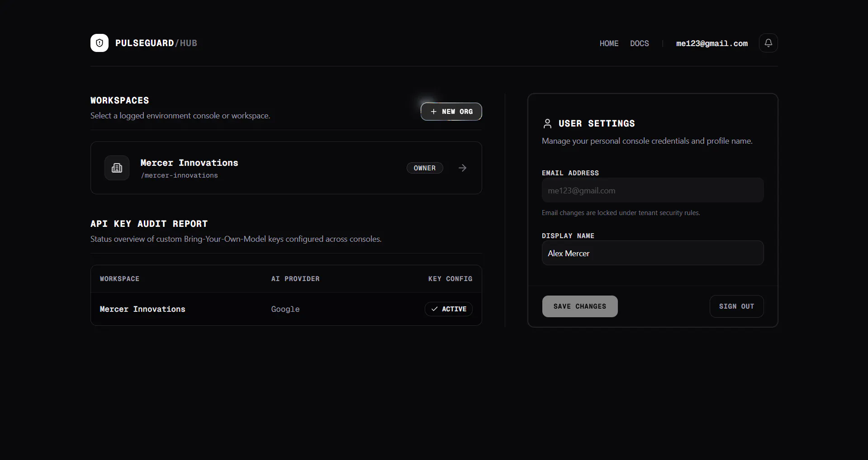
Task: Click the AI PROVIDER column header
Action: tap(295, 279)
